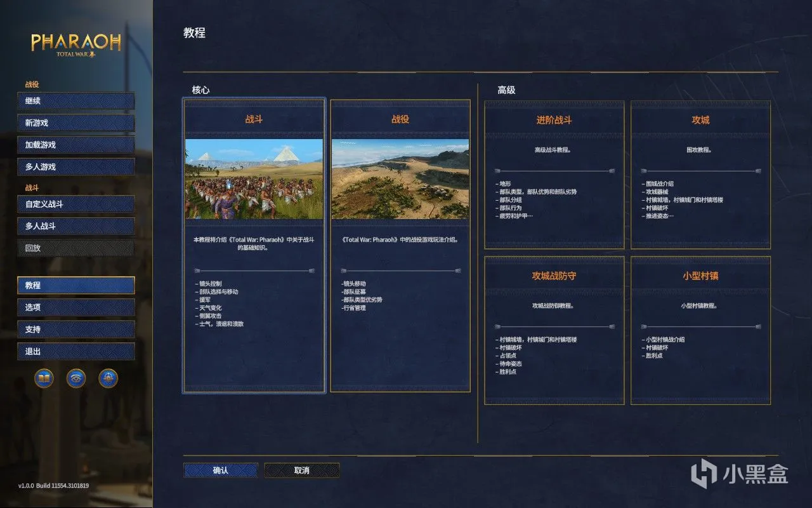Click the 围攻教程 description text
This screenshot has width=812, height=508.
(x=700, y=150)
